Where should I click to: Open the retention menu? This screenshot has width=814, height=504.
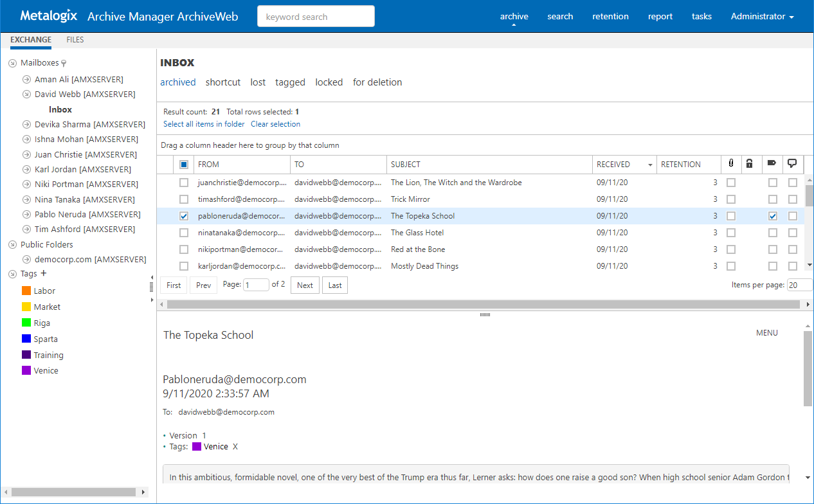pos(610,17)
